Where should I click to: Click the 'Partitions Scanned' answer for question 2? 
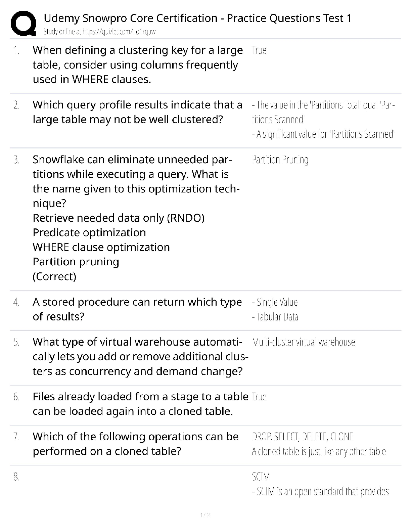(x=325, y=134)
